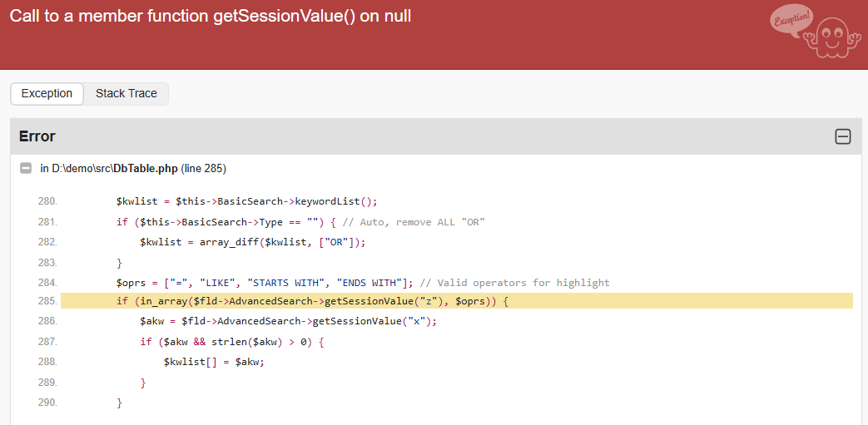Click the strlen($akw) condition line

[x=231, y=342]
